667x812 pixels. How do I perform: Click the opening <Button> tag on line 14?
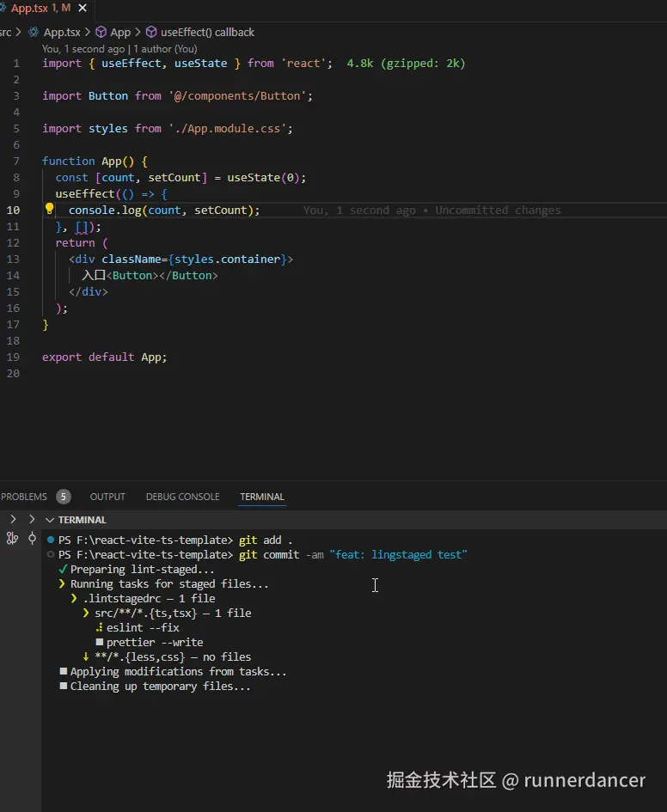tap(132, 276)
